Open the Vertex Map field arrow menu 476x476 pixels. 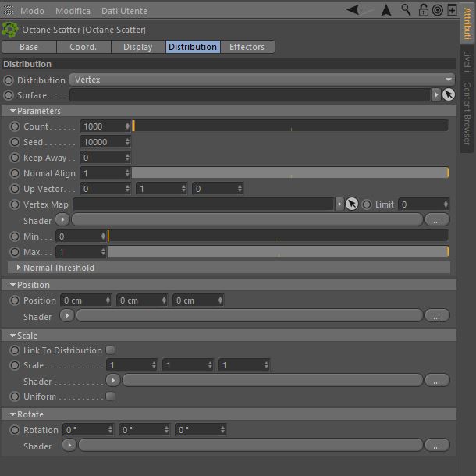click(339, 204)
